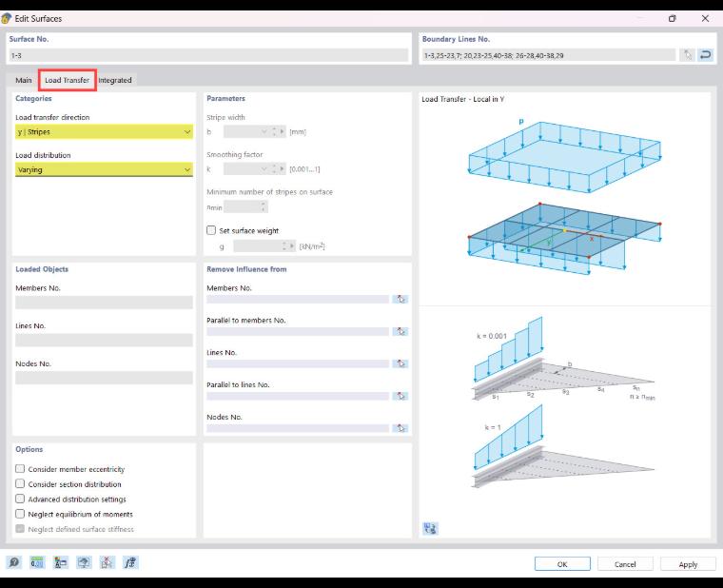The image size is (723, 588).
Task: Open Load transfer direction dropdown
Action: 104,132
